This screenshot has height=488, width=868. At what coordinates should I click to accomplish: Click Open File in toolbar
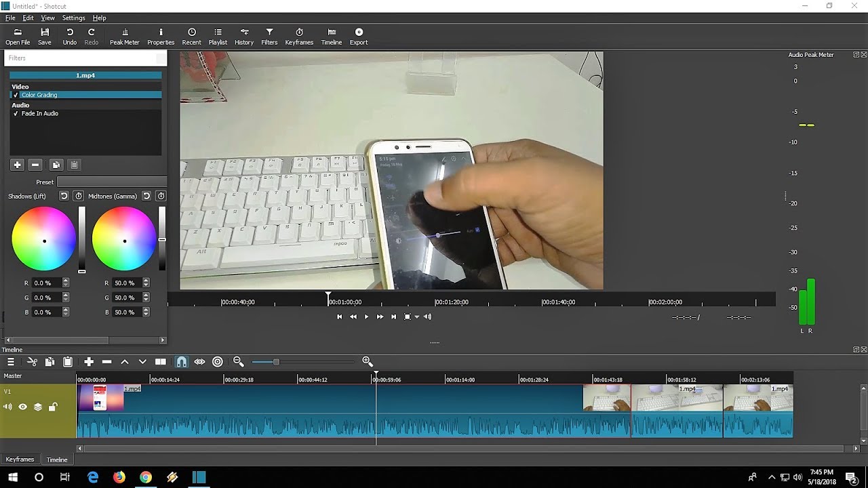[18, 37]
